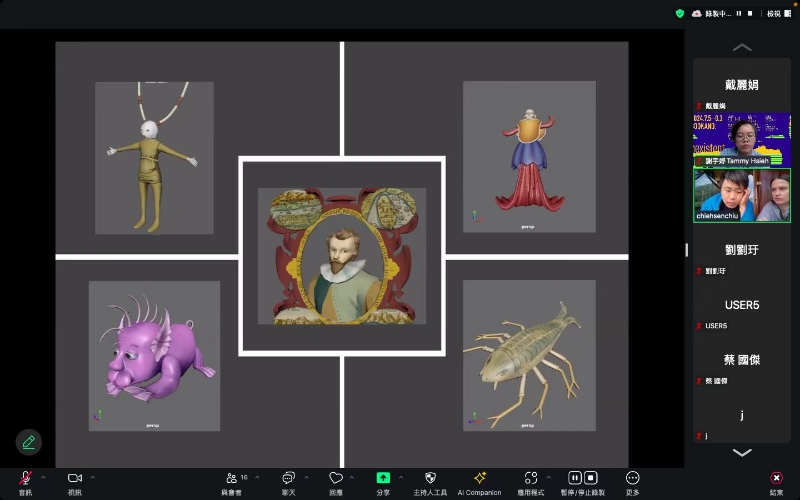This screenshot has width=800, height=500.
Task: Open host tools (主持人工具) shield icon
Action: coord(430,478)
